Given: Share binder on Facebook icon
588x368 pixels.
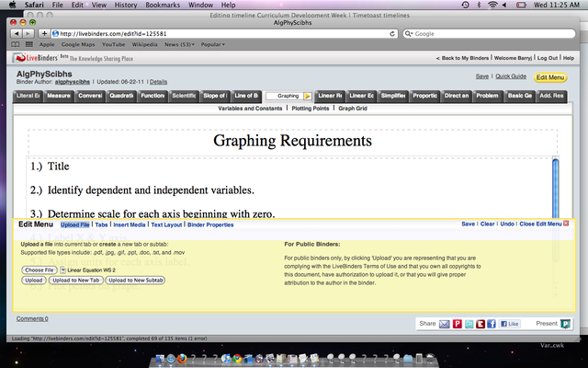Looking at the screenshot, I should pyautogui.click(x=492, y=324).
